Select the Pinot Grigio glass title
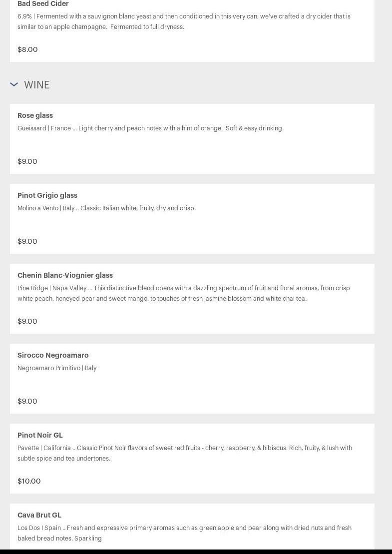Screen dimensions: 392x554 click(47, 195)
